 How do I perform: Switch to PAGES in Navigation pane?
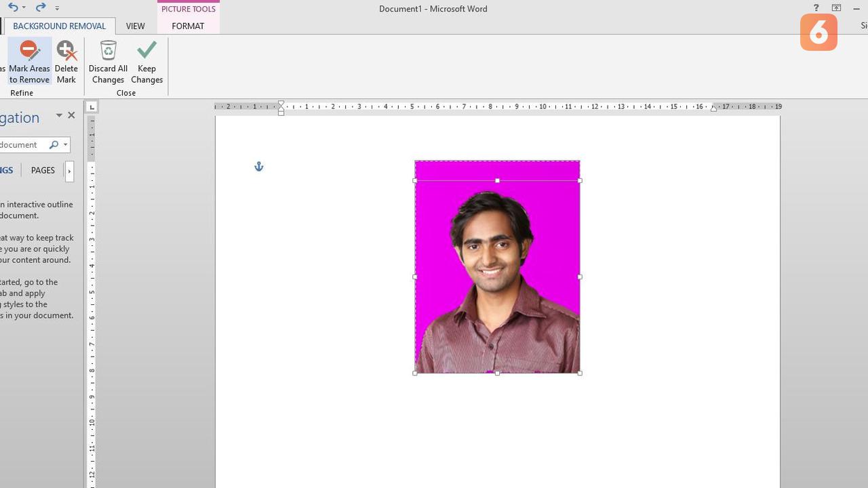(x=43, y=170)
